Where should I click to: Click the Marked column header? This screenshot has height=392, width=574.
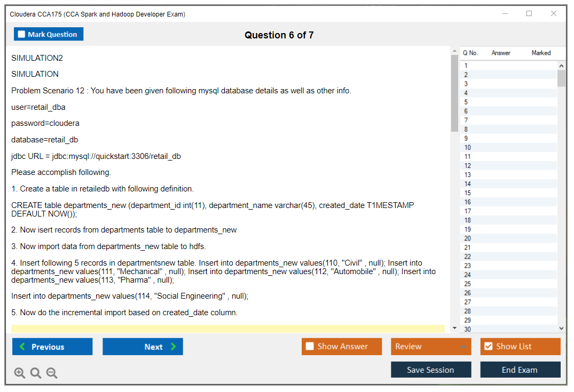pos(541,53)
